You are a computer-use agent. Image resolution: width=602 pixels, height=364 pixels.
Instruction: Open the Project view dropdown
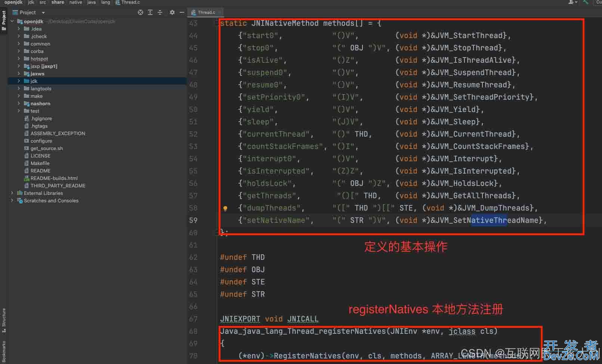(x=43, y=12)
